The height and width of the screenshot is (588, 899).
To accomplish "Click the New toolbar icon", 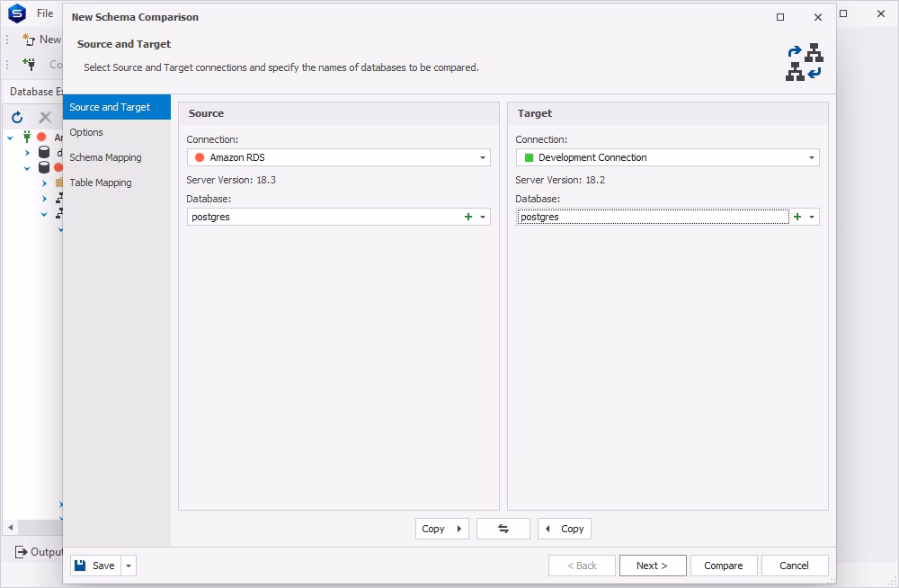I will pos(29,40).
